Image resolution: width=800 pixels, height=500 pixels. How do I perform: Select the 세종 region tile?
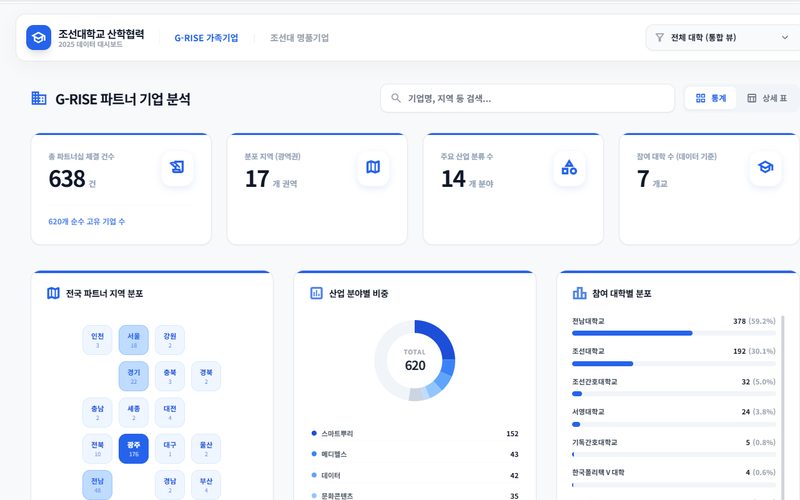point(134,412)
